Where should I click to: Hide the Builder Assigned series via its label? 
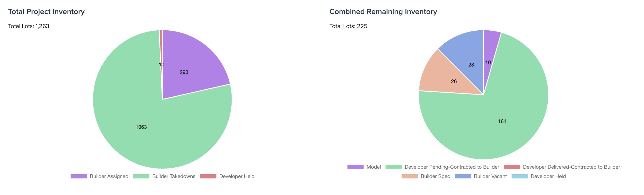point(109,176)
